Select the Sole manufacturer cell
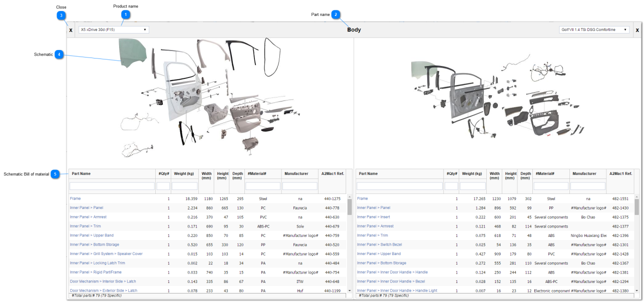Screen dimensions: 644x302 (x=300, y=226)
